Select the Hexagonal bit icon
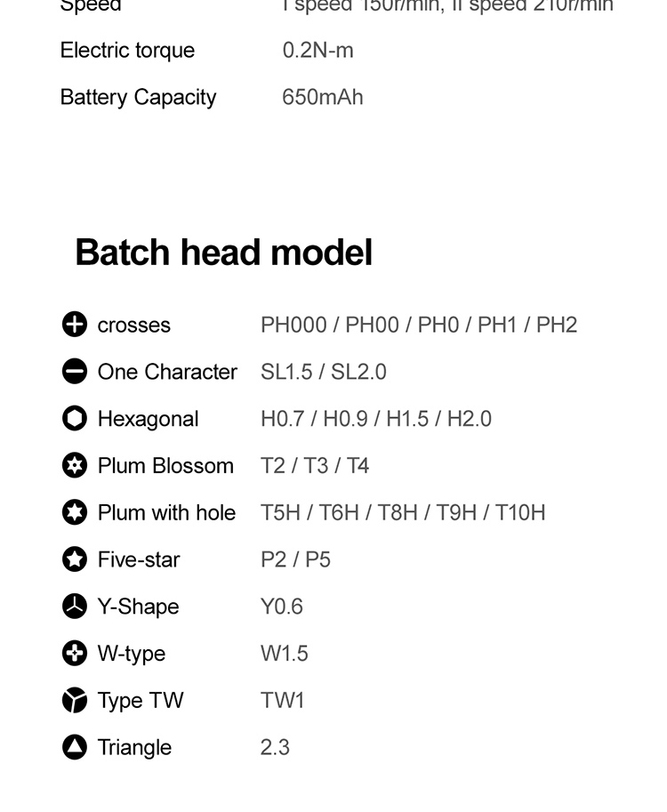The image size is (667, 812). coord(75,419)
